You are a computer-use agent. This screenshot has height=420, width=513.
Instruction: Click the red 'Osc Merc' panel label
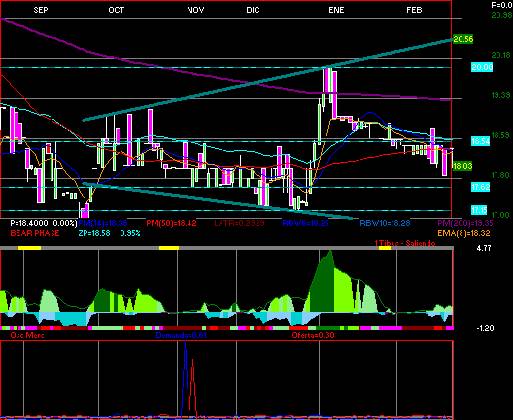(27, 335)
